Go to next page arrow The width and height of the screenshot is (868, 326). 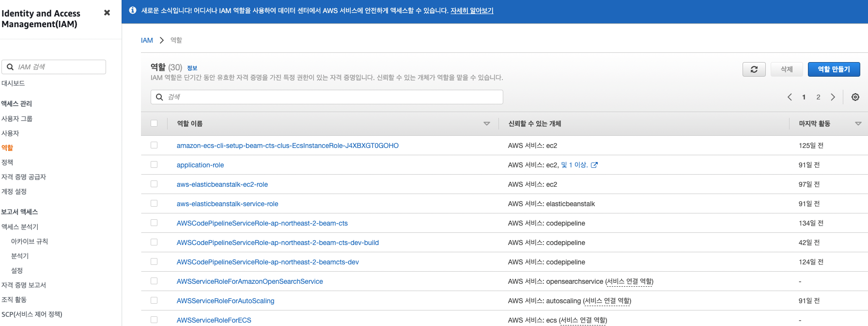tap(833, 97)
